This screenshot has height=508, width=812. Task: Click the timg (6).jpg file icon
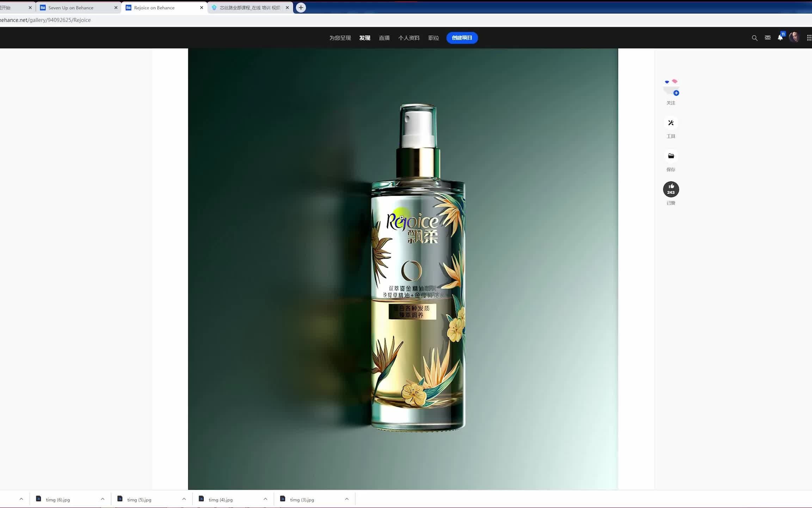[38, 498]
